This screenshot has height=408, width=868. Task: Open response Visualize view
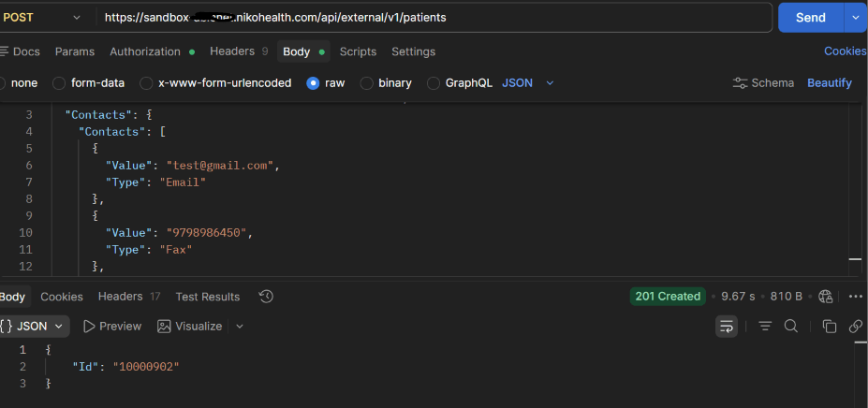190,327
